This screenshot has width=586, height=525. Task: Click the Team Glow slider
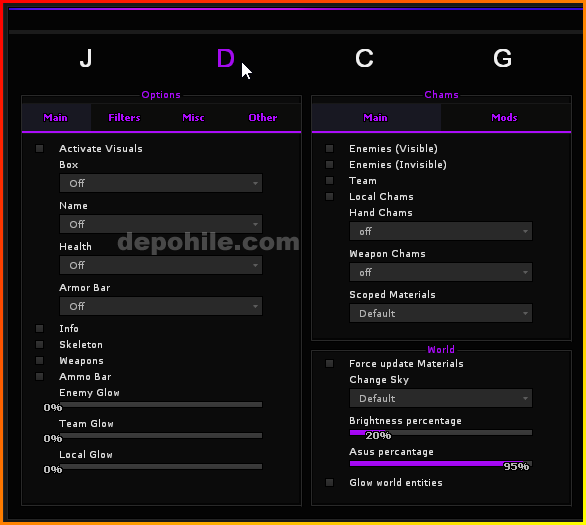(x=161, y=436)
